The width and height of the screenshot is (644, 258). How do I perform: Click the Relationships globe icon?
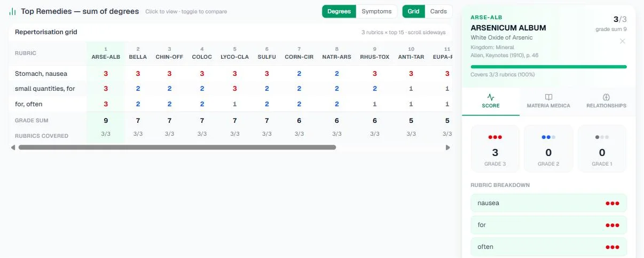pyautogui.click(x=606, y=97)
